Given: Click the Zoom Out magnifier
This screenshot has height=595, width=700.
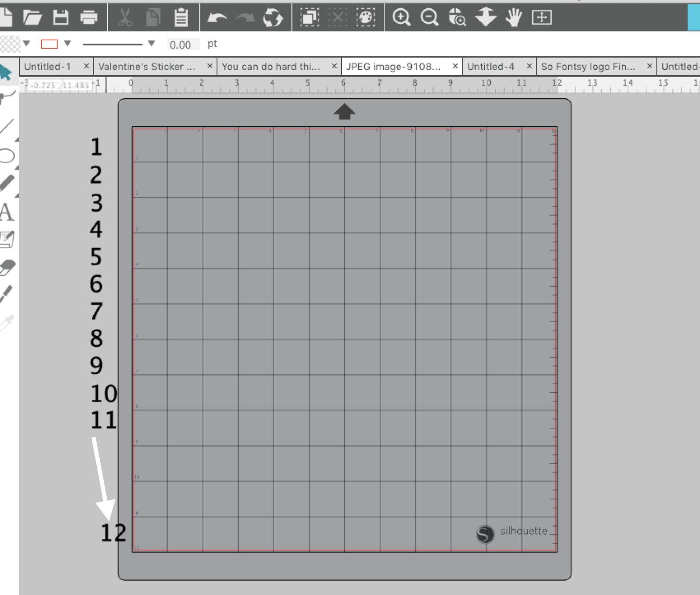Looking at the screenshot, I should [430, 18].
